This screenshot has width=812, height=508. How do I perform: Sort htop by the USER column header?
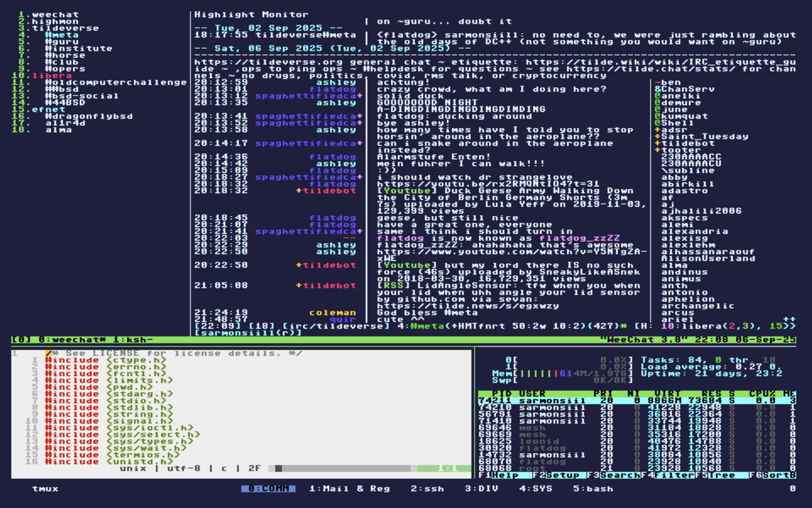click(532, 394)
